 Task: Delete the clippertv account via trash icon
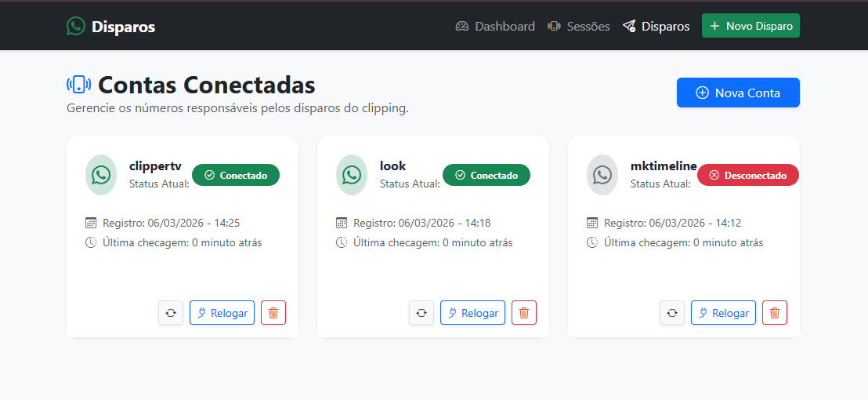[273, 312]
